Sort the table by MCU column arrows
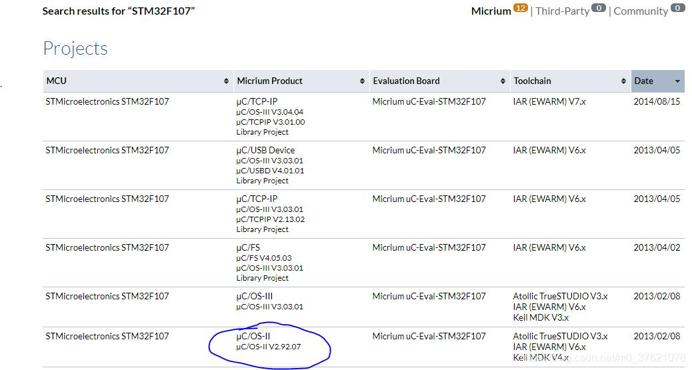Image resolution: width=692 pixels, height=370 pixels. click(226, 81)
